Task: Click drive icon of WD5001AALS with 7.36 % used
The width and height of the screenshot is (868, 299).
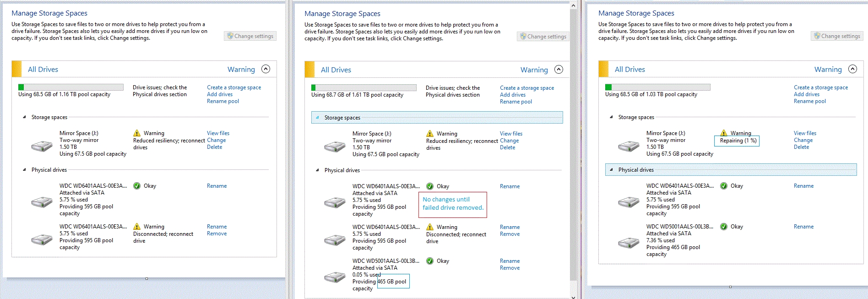Action: point(629,243)
